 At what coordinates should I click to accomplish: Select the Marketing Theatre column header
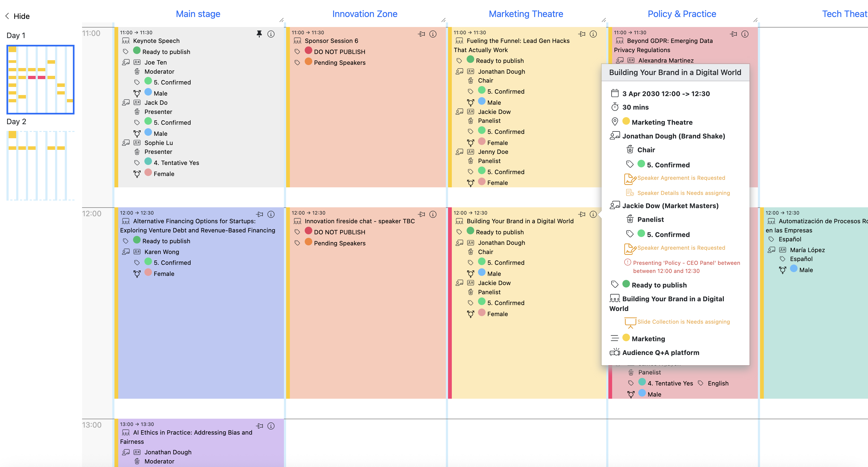526,14
